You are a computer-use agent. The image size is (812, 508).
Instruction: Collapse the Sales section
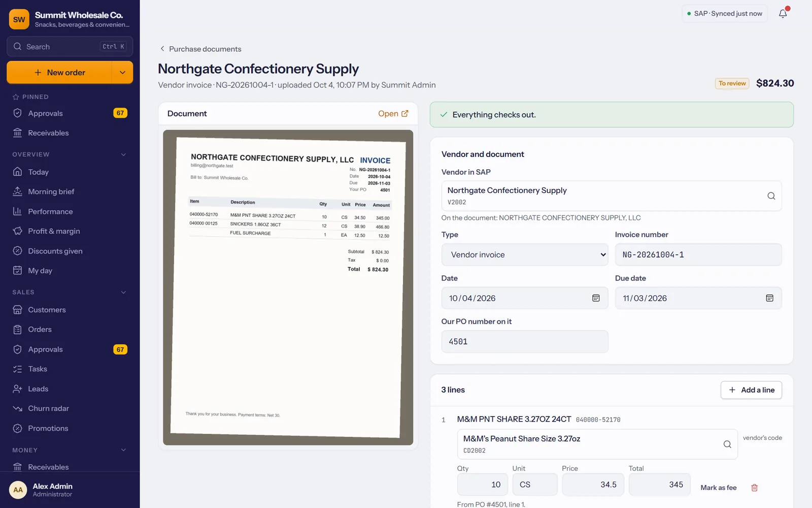pyautogui.click(x=123, y=292)
